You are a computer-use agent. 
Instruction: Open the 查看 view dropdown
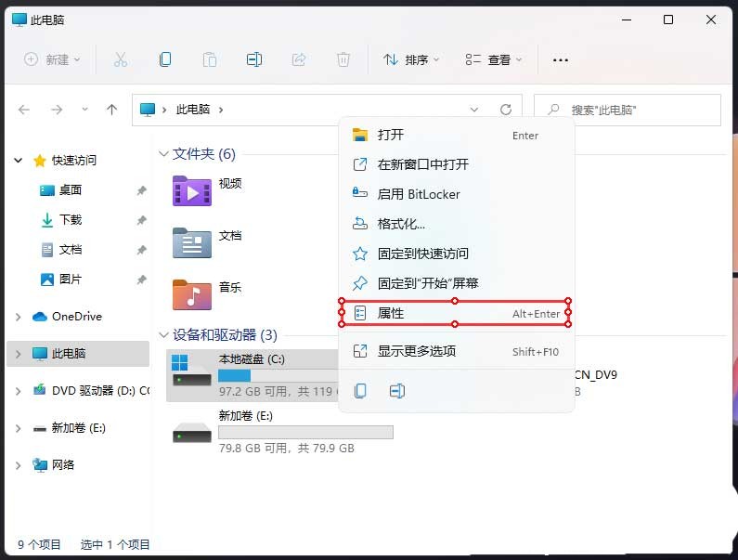pyautogui.click(x=493, y=59)
